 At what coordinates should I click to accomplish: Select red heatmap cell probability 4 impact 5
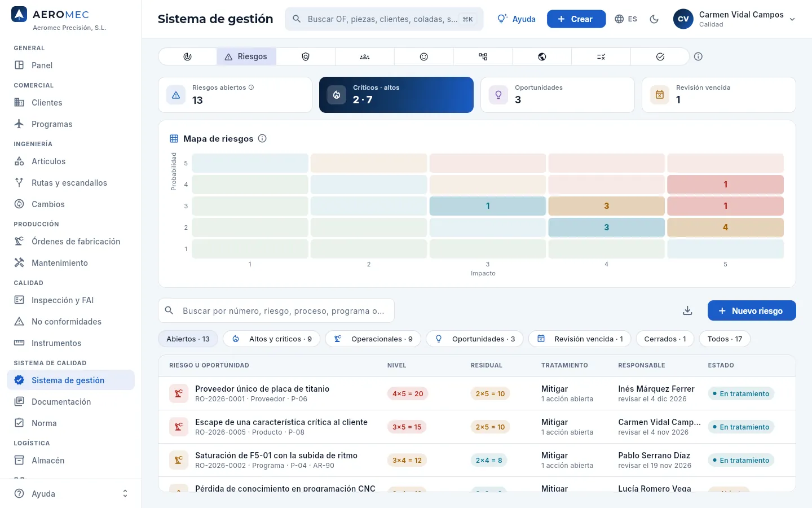point(725,185)
